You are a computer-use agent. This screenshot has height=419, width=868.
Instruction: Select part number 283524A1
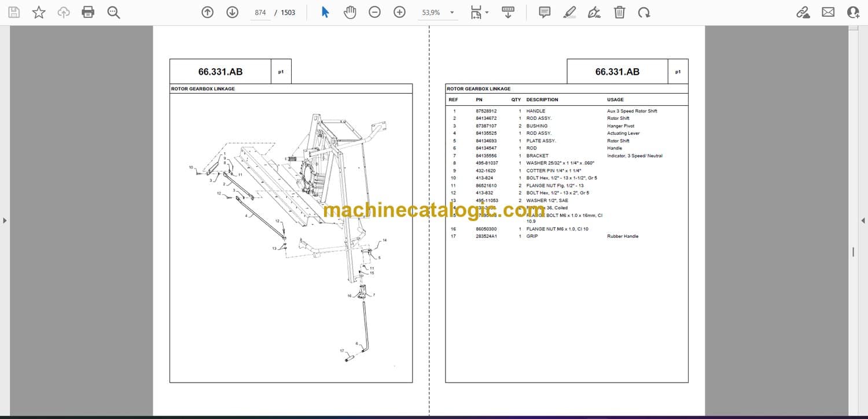(x=486, y=236)
